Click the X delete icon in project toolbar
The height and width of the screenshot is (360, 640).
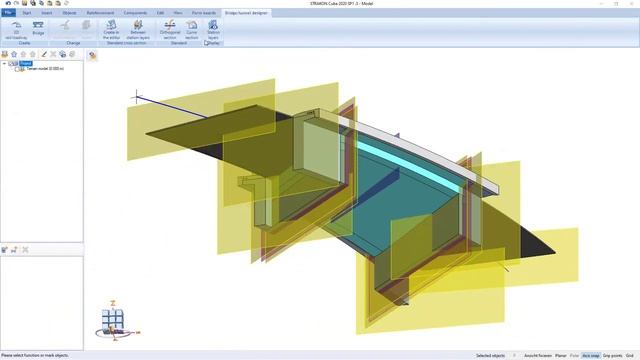[53, 54]
